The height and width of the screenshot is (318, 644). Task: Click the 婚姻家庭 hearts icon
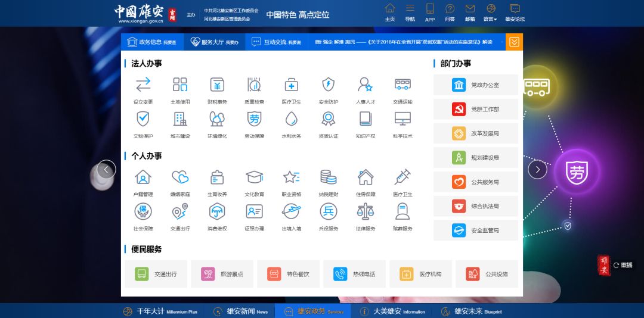[180, 177]
